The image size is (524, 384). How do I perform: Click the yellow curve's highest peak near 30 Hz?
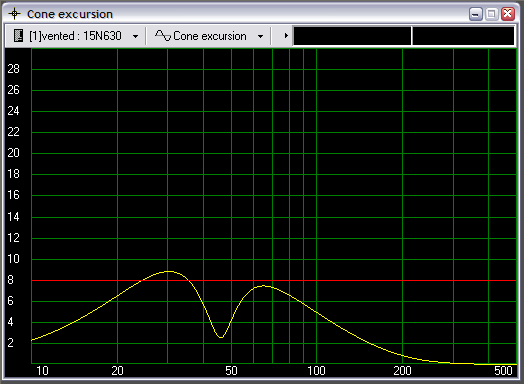pos(169,271)
